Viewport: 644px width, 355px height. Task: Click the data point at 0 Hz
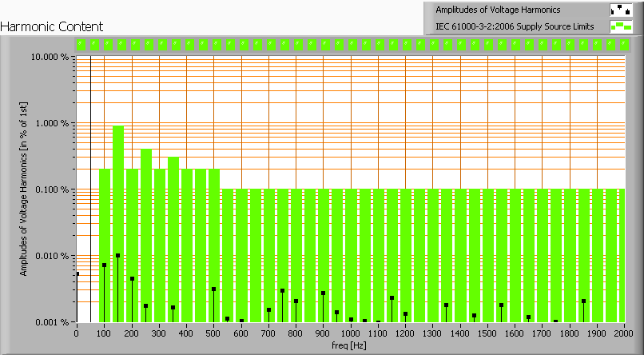pos(78,274)
